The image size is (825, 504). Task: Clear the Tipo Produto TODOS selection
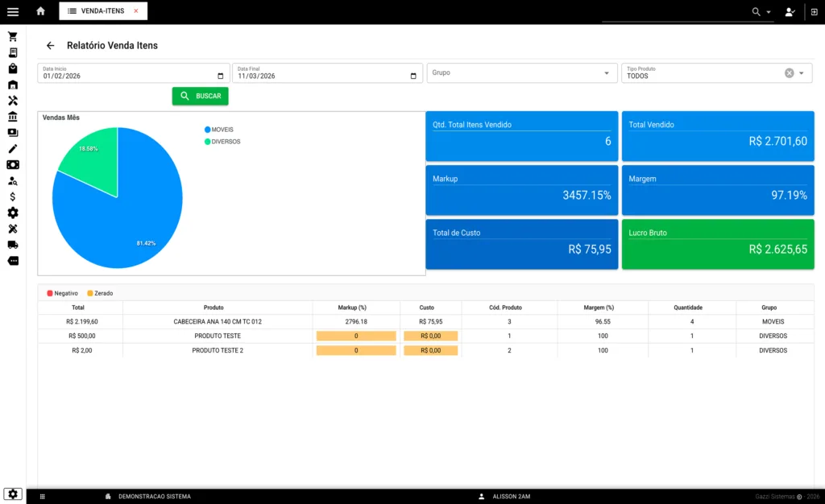790,73
